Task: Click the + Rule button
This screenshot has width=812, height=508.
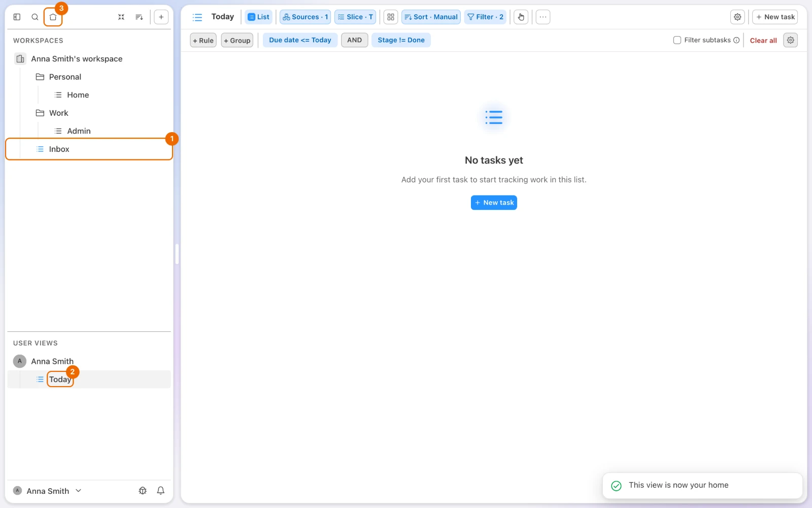Action: (203, 40)
